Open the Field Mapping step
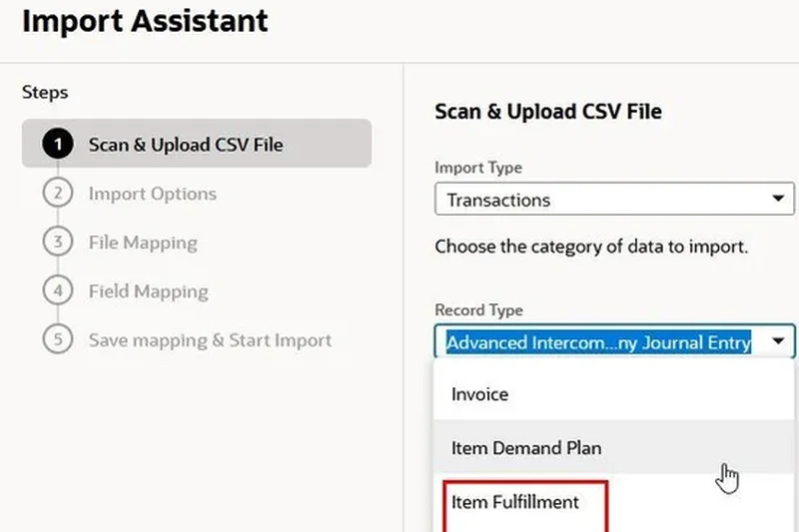This screenshot has width=799, height=532. click(x=148, y=291)
